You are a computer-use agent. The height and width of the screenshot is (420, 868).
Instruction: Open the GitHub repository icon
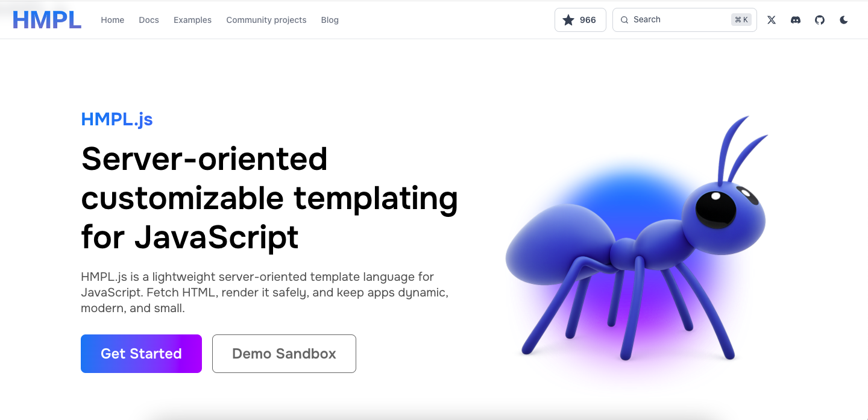(x=820, y=20)
